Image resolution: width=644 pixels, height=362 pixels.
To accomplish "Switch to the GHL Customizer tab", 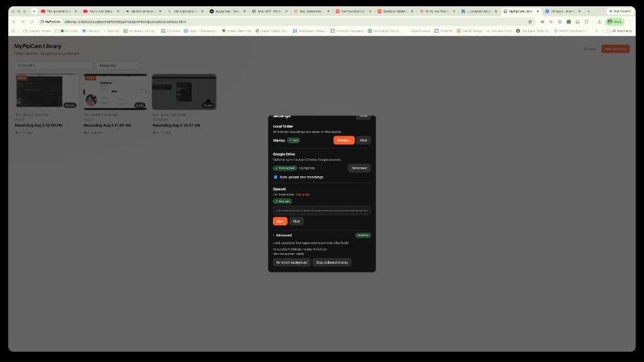I will click(311, 11).
